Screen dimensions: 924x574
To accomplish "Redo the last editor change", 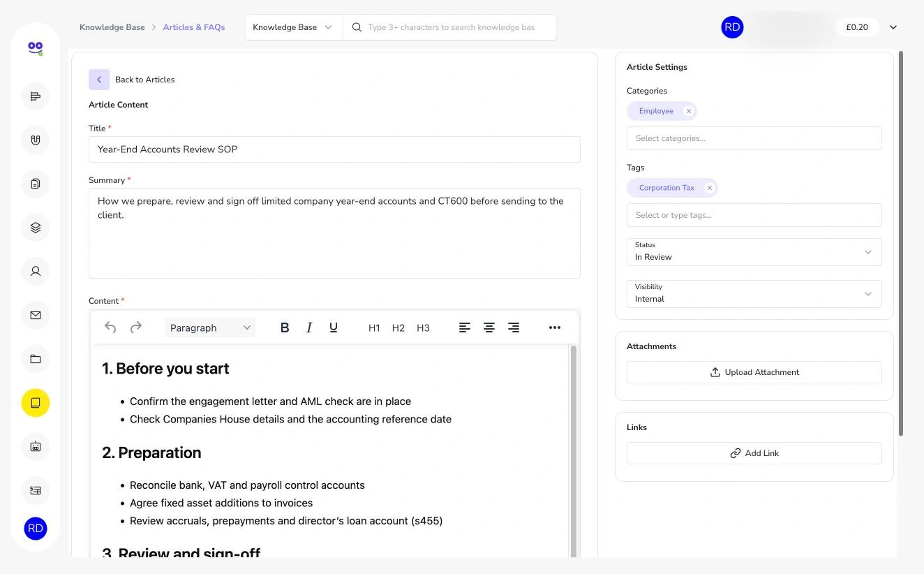I will [x=136, y=328].
